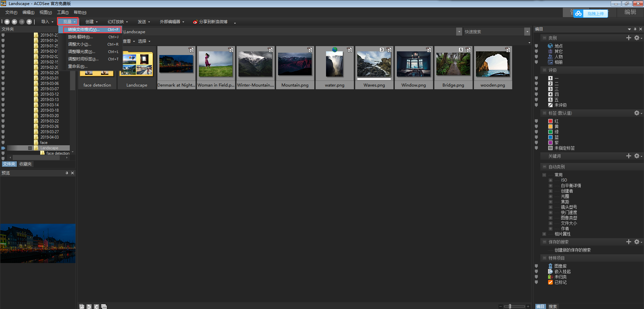Open the 标签 settings gear

click(637, 113)
